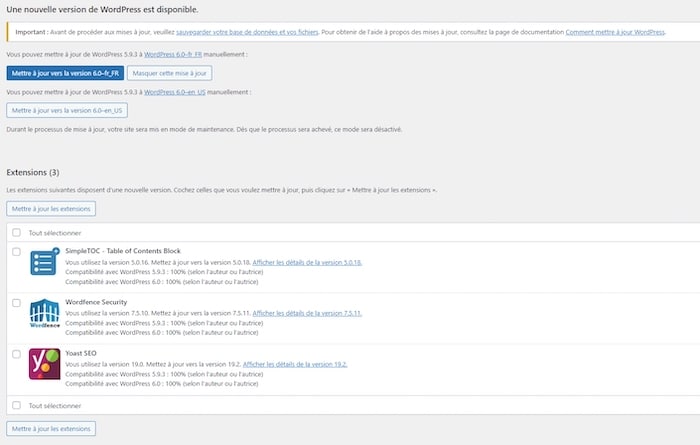
Task: Open details link for version 7.5.11
Action: click(307, 313)
